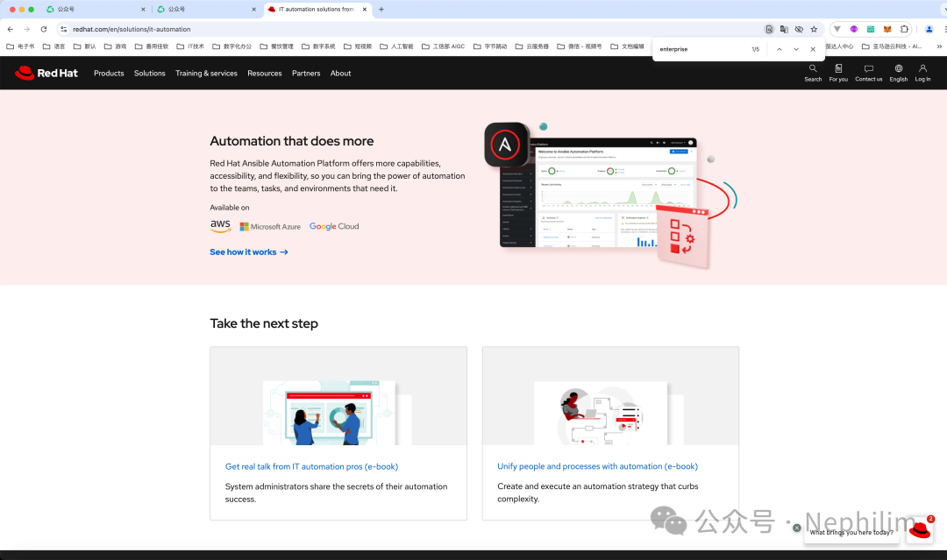Open the Solutions menu
This screenshot has width=947, height=560.
(x=150, y=73)
